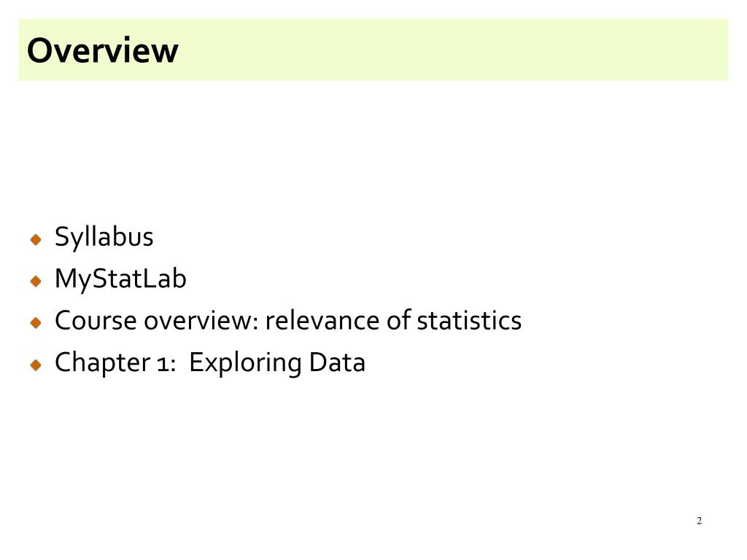
Task: Select the Syllabus bullet text
Action: [104, 237]
